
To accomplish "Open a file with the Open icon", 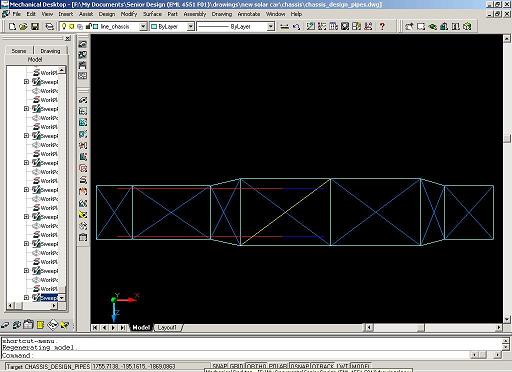I will pyautogui.click(x=23, y=26).
